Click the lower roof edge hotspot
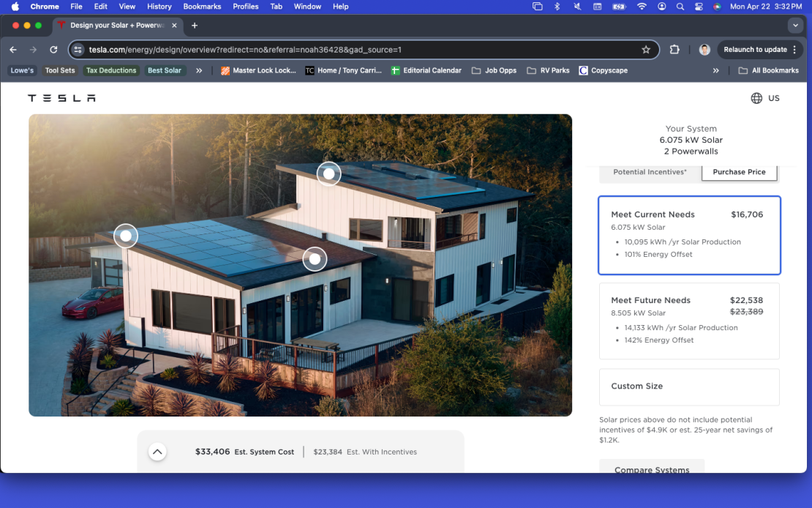Screen dimensions: 812x508 tap(315, 259)
